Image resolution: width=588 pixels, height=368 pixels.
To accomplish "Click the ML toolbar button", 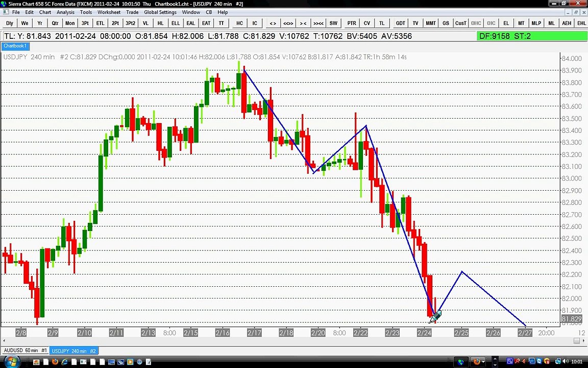I will click(551, 24).
